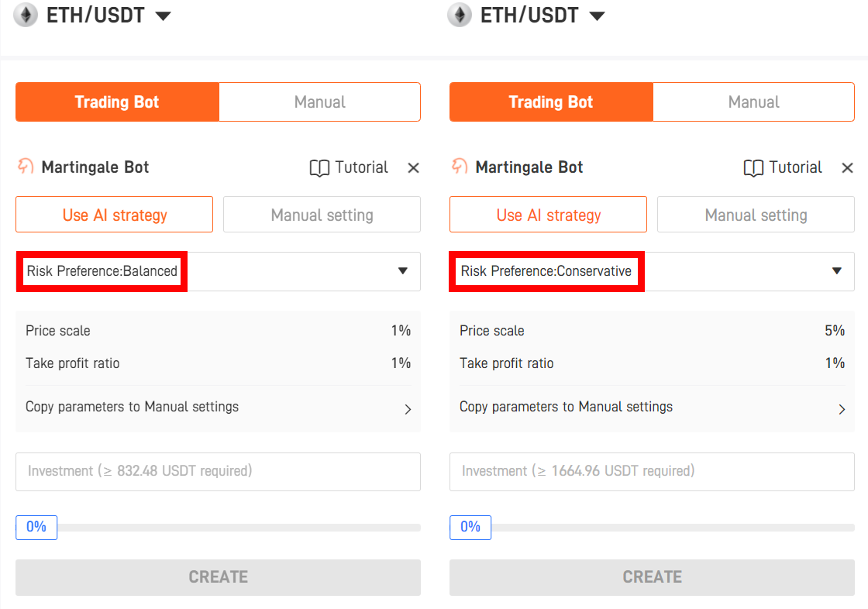This screenshot has width=868, height=609.
Task: Switch to Manual setting on the left panel
Action: (321, 215)
